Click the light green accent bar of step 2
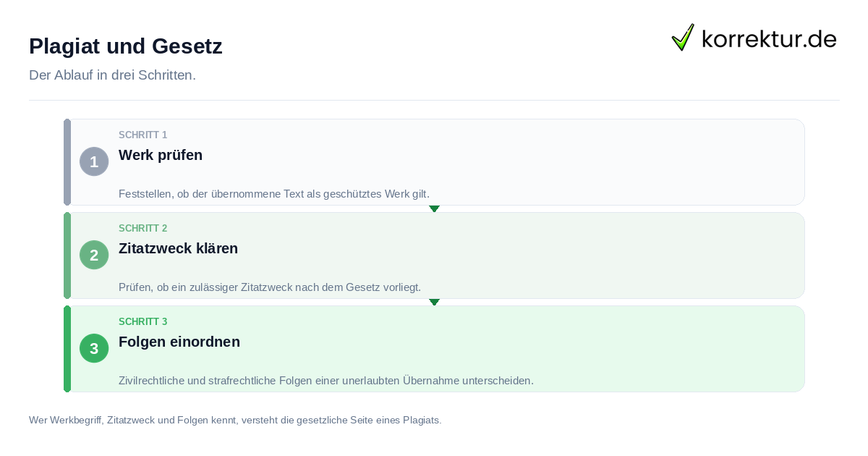The height and width of the screenshot is (456, 868). (67, 256)
